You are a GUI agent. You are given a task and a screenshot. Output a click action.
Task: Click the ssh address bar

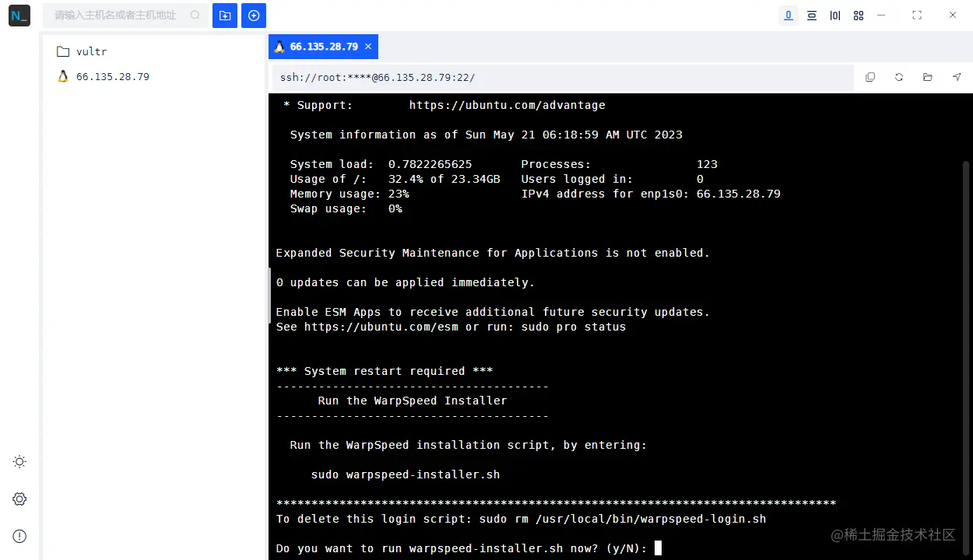coord(562,77)
